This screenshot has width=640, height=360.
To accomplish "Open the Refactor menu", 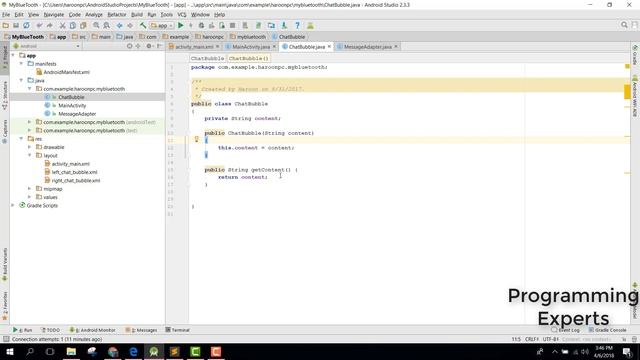I will 117,15.
